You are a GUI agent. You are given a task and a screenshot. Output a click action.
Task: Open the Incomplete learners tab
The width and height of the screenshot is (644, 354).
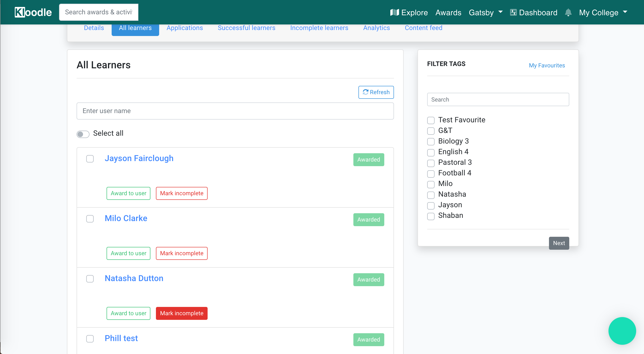pos(319,28)
